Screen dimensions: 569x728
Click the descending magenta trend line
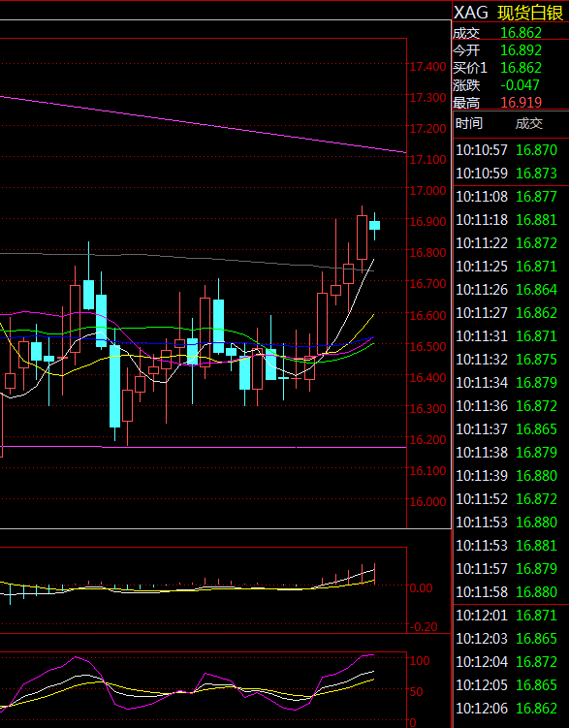pyautogui.click(x=204, y=124)
